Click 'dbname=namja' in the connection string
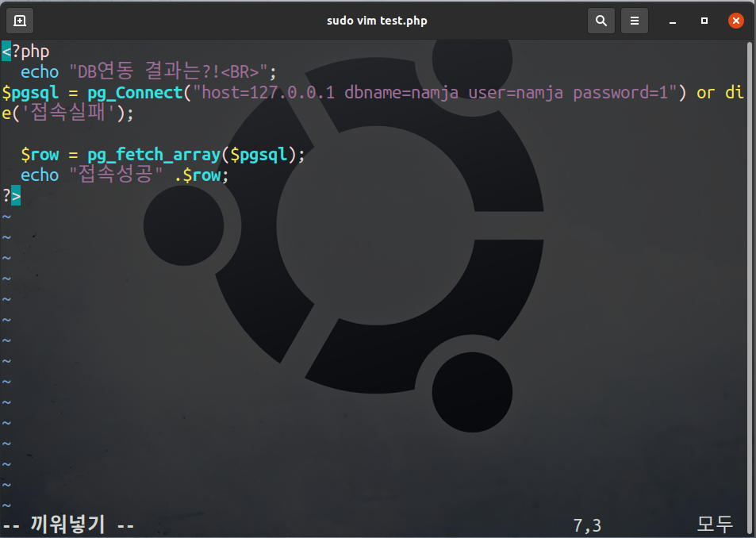This screenshot has height=538, width=756. tap(401, 93)
